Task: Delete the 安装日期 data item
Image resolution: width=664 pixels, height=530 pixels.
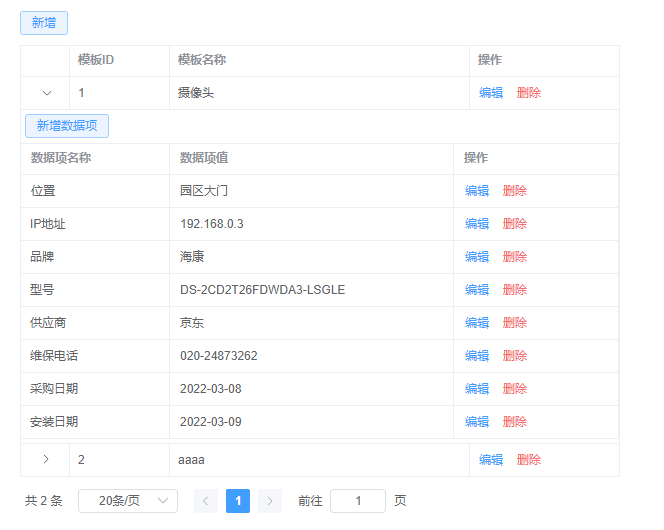Action: click(x=515, y=422)
